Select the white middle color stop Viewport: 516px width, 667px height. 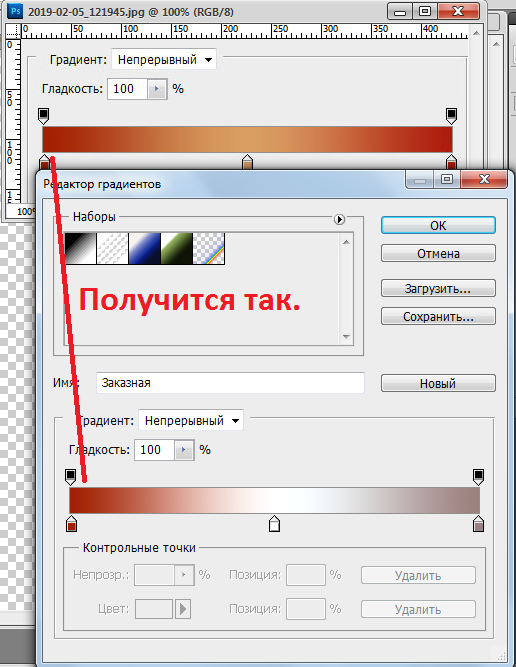coord(274,524)
